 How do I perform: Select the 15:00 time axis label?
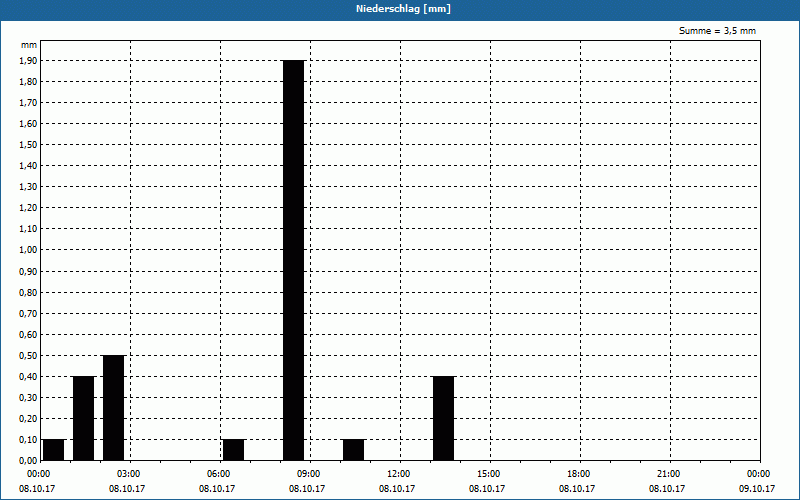(x=489, y=474)
